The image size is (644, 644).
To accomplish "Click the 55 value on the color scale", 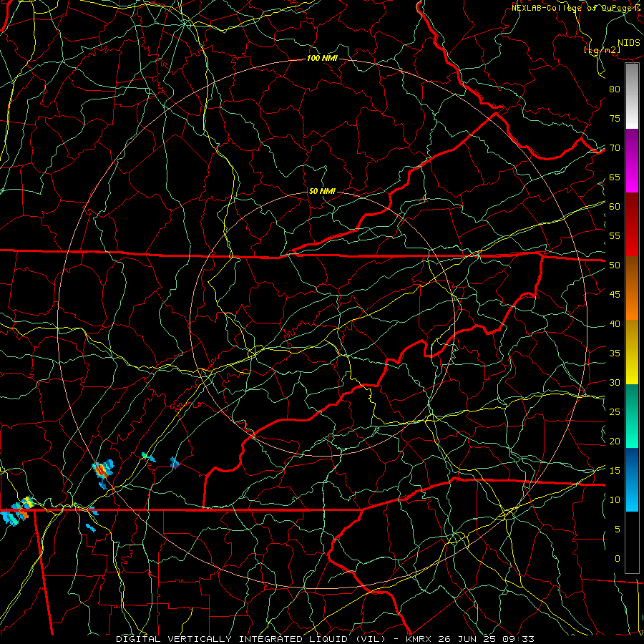I will [x=615, y=235].
